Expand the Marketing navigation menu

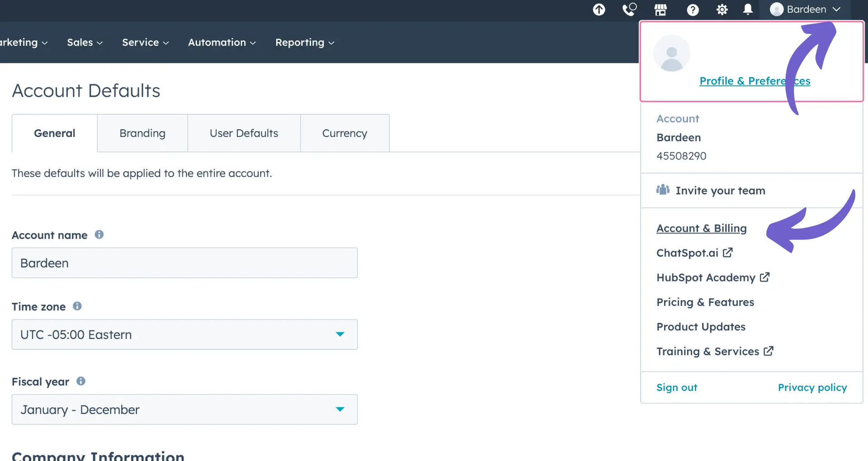[24, 42]
